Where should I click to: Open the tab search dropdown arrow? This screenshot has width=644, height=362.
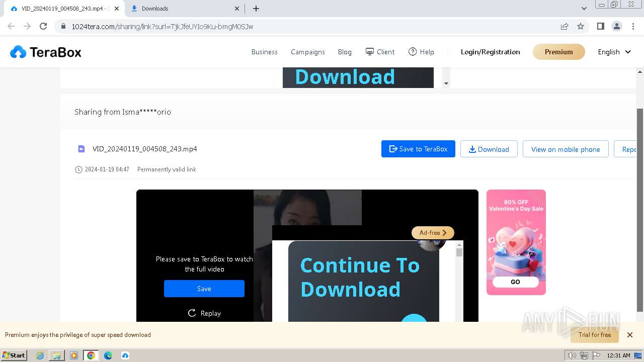click(x=584, y=9)
